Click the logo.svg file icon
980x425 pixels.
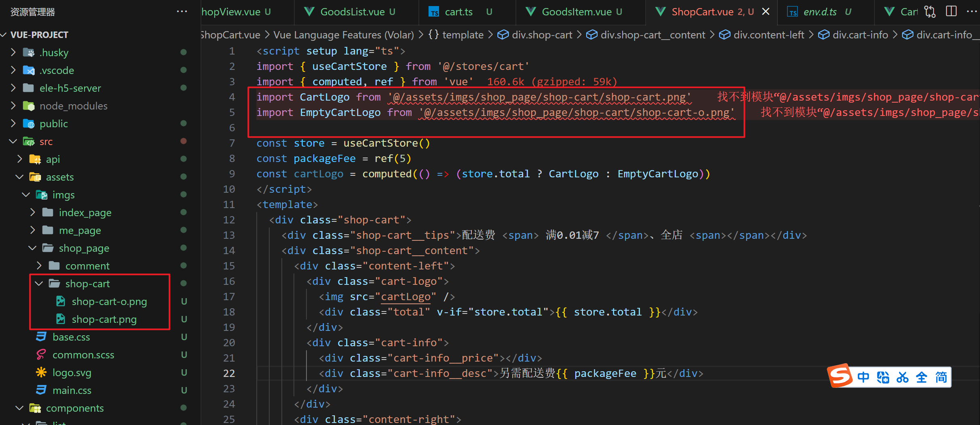point(41,372)
